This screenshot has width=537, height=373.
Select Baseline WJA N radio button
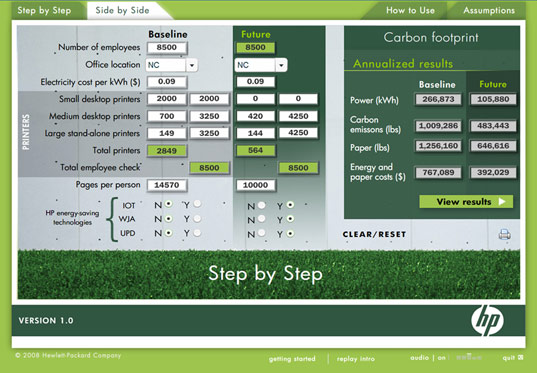click(x=168, y=219)
